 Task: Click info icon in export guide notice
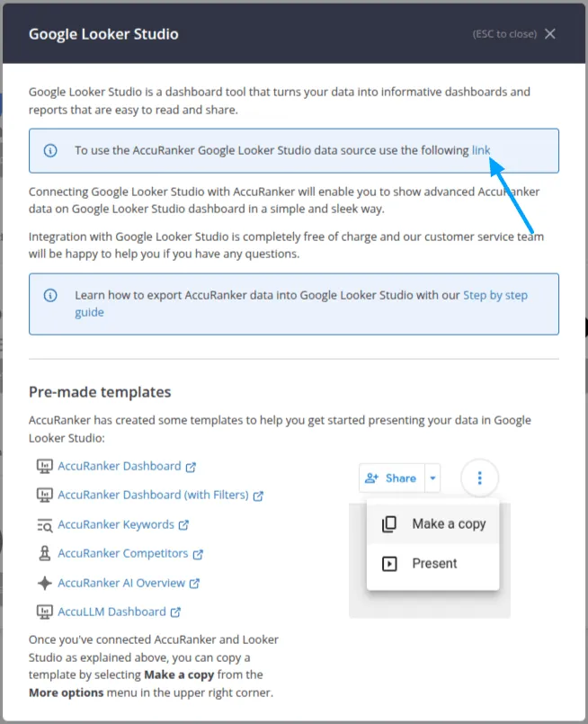(50, 295)
